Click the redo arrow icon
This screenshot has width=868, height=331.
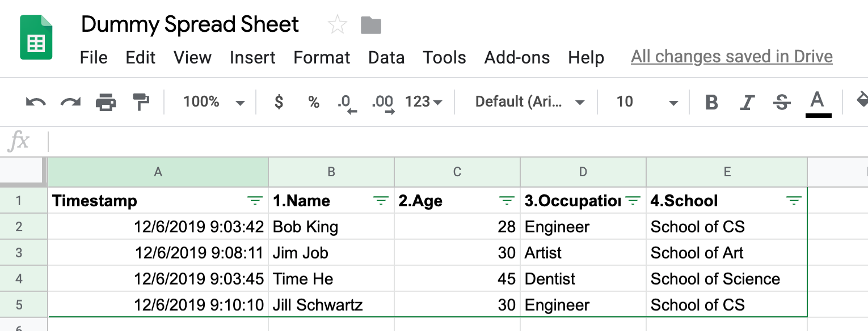point(70,102)
